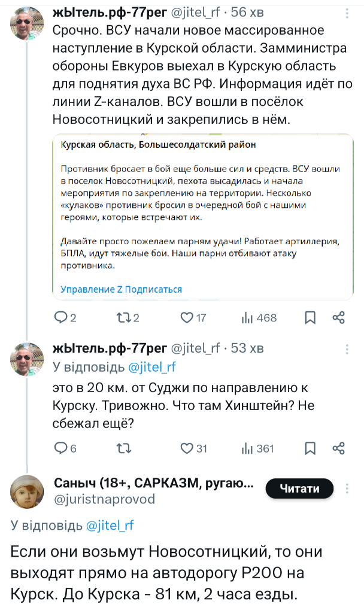364x613 pixels.
Task: Reply to the second tweet with 6 replies
Action: [60, 448]
